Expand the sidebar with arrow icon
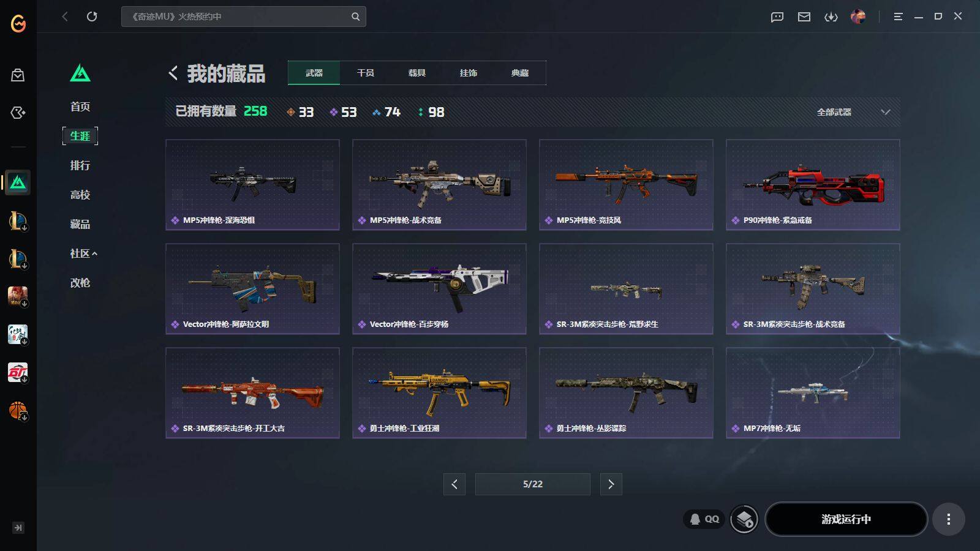The width and height of the screenshot is (980, 551). pyautogui.click(x=18, y=528)
